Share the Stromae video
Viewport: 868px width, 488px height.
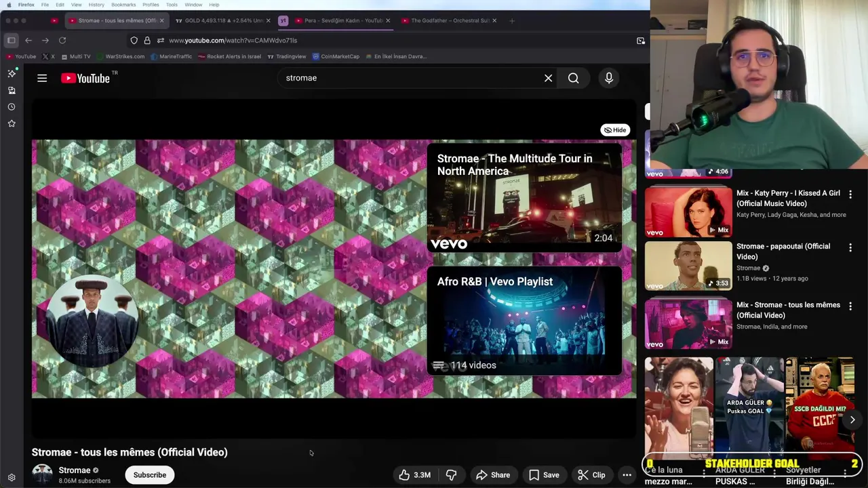click(493, 475)
